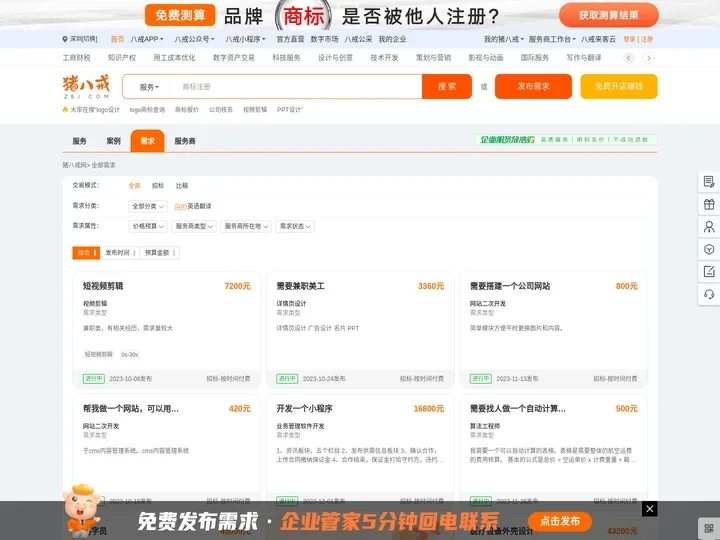Select 招标 under 交易模式
The width and height of the screenshot is (720, 540).
coord(158,186)
